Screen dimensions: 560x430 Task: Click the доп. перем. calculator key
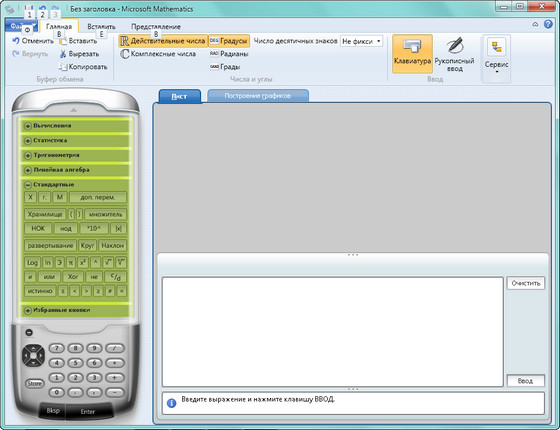pyautogui.click(x=98, y=197)
